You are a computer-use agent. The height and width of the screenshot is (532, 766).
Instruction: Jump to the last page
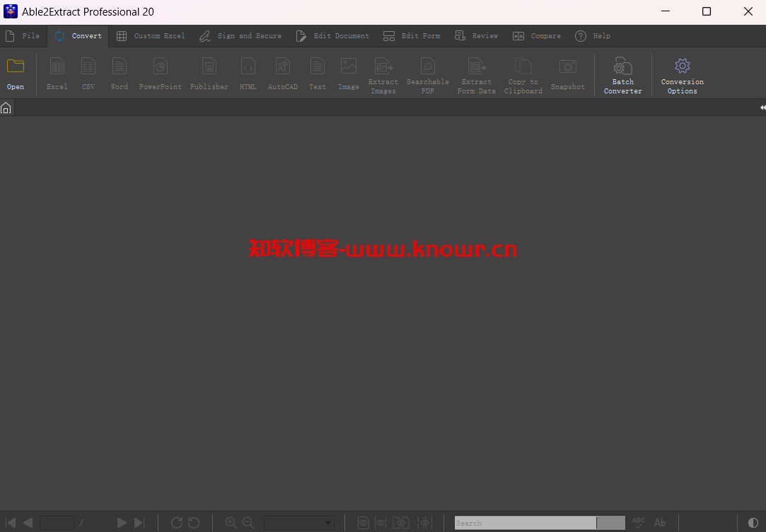(x=139, y=523)
